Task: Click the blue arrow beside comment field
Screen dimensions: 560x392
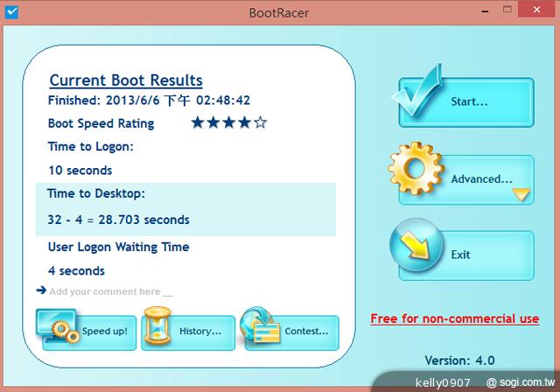Action: pos(41,290)
